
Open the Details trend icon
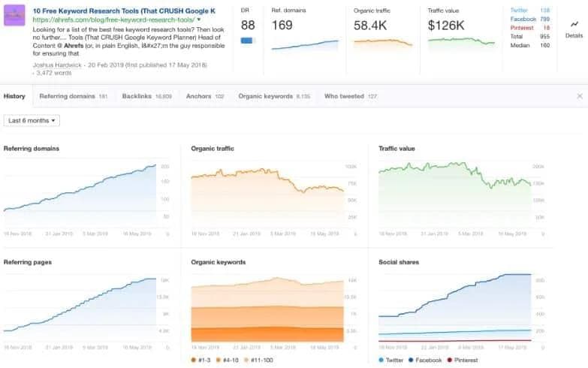[573, 24]
